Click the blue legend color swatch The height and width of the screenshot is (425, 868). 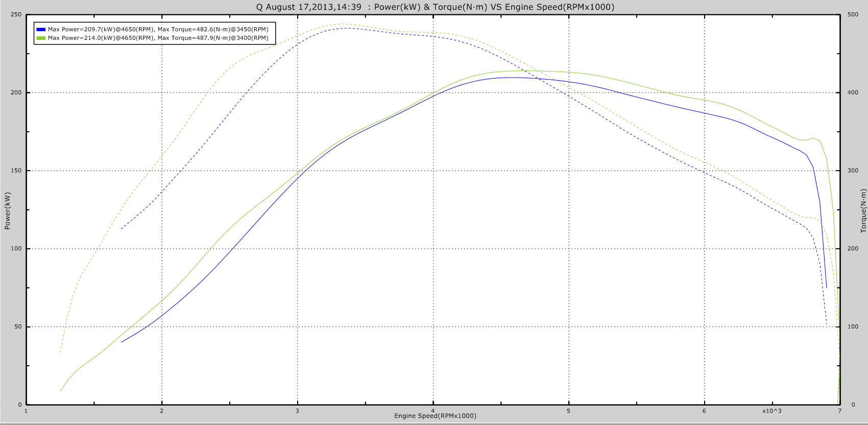point(41,30)
